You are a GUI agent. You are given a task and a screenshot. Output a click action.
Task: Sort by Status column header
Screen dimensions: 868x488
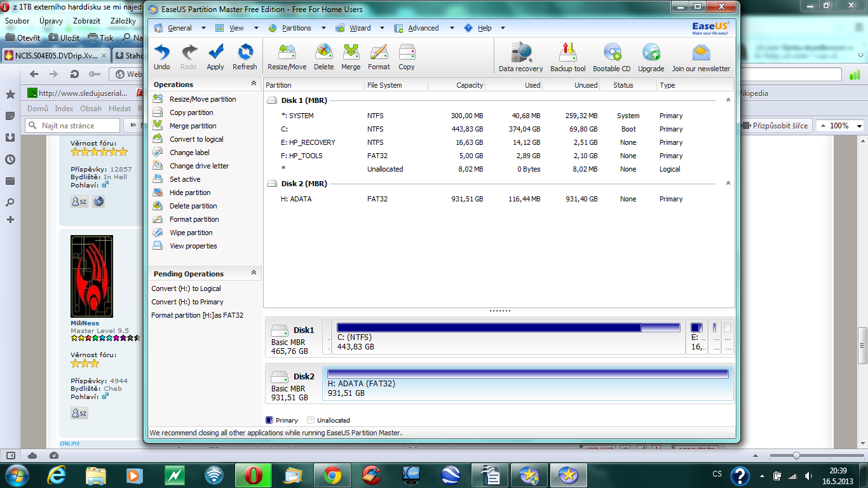pos(628,85)
